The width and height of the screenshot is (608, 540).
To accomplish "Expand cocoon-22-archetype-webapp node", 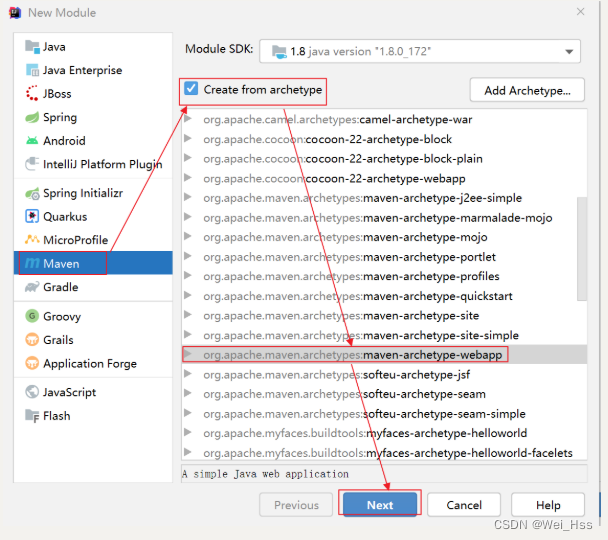I will pos(188,178).
